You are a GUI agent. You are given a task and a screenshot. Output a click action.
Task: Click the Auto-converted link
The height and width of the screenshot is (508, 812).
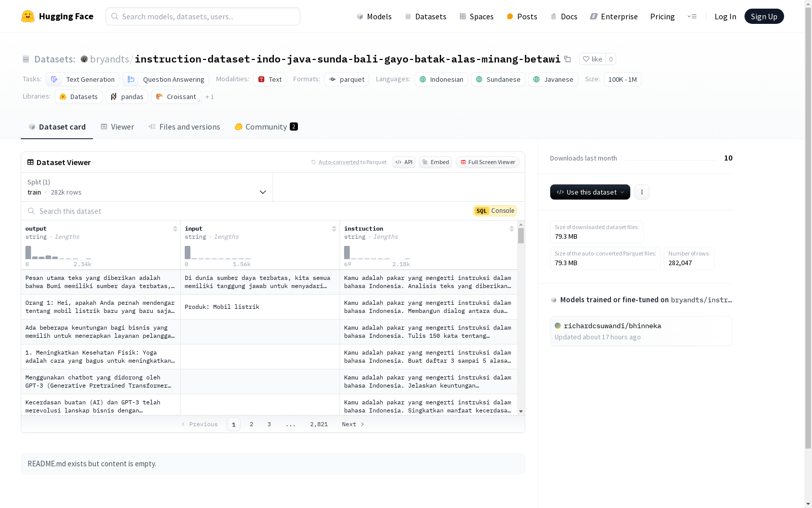(339, 162)
